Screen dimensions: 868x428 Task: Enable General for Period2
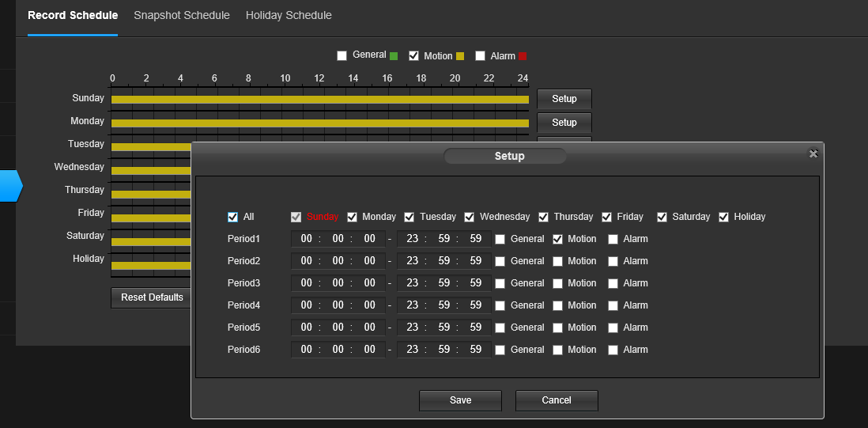500,261
